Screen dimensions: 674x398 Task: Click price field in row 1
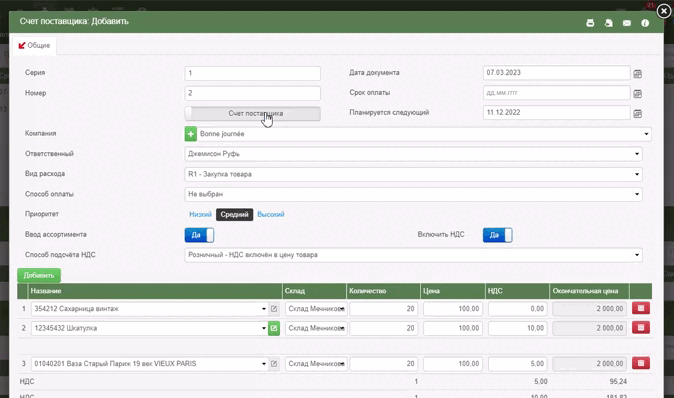pos(453,309)
